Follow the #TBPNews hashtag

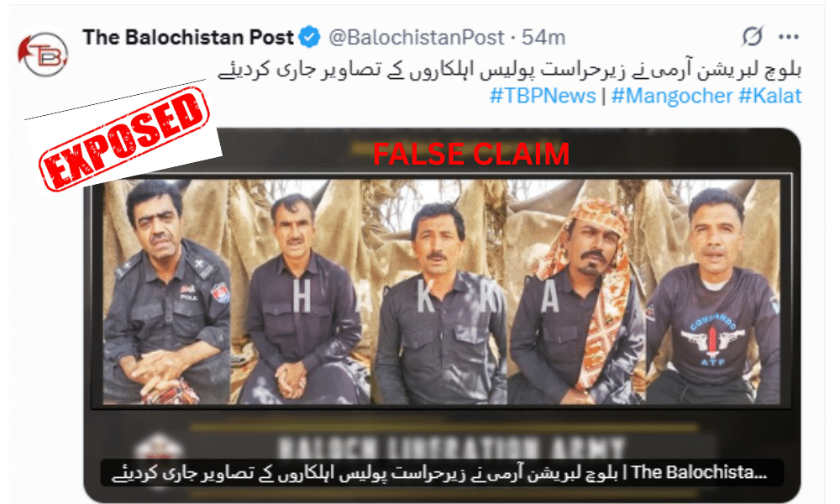542,96
